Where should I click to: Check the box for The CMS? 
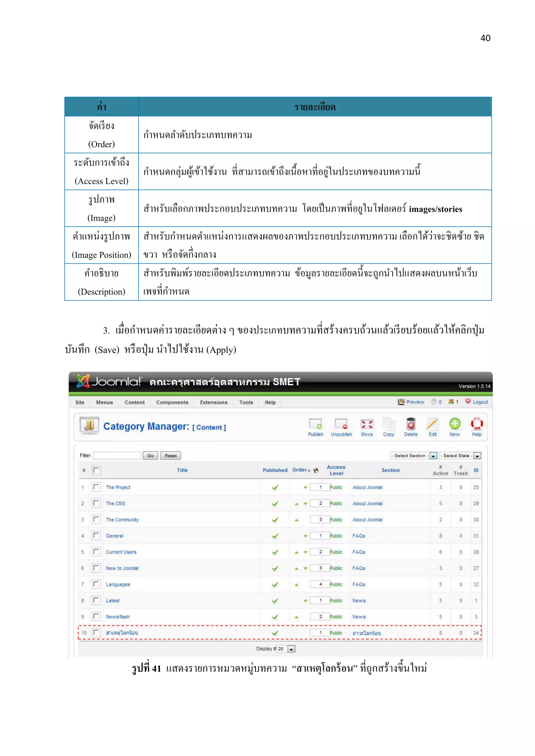click(96, 503)
